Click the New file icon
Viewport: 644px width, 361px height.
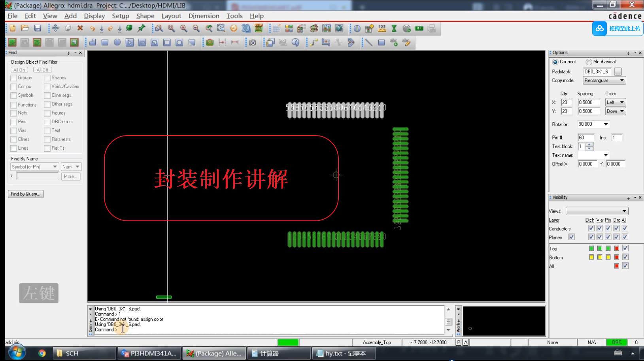point(12,28)
